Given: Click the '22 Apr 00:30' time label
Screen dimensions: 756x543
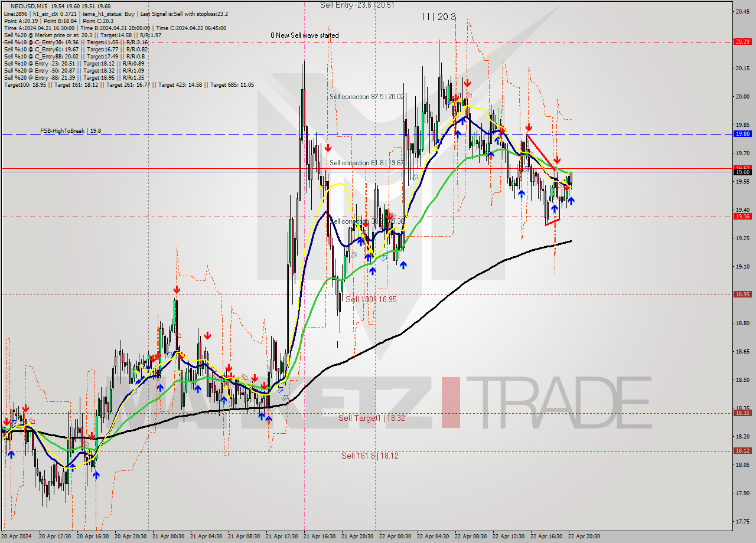Looking at the screenshot, I should pyautogui.click(x=395, y=537).
